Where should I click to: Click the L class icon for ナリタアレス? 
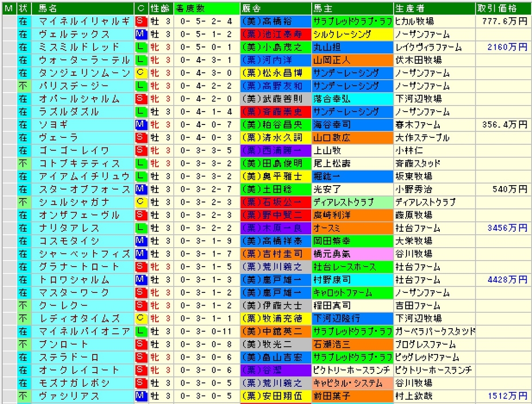click(141, 228)
